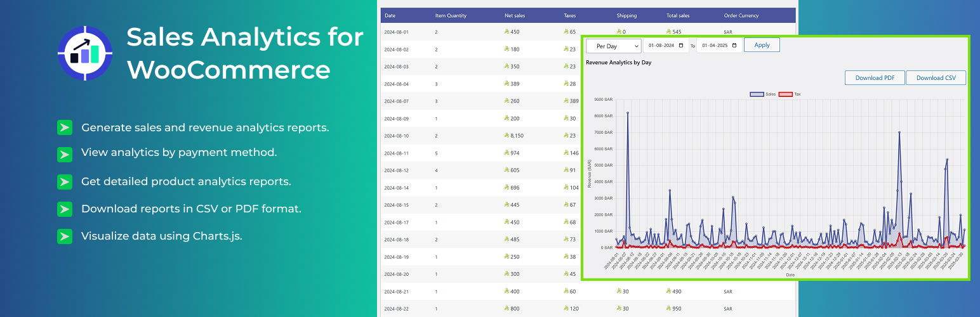Select the 2024-08-04 date cell

click(396, 84)
